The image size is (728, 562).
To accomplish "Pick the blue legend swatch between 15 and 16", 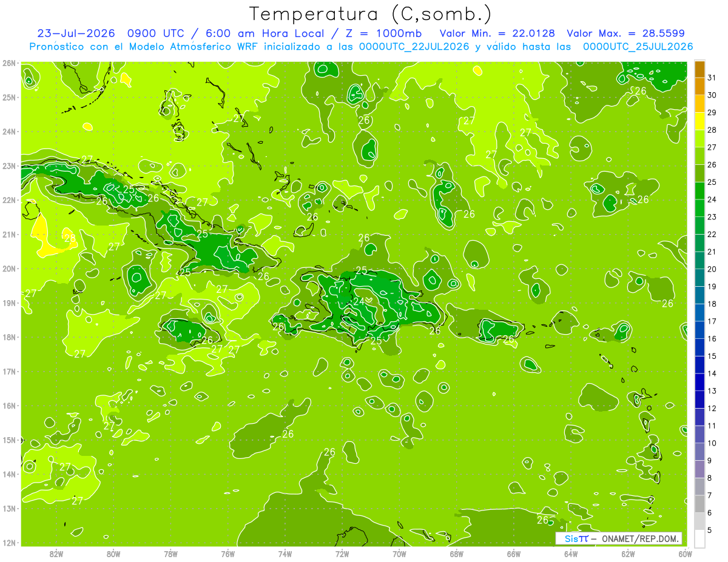I will click(699, 347).
